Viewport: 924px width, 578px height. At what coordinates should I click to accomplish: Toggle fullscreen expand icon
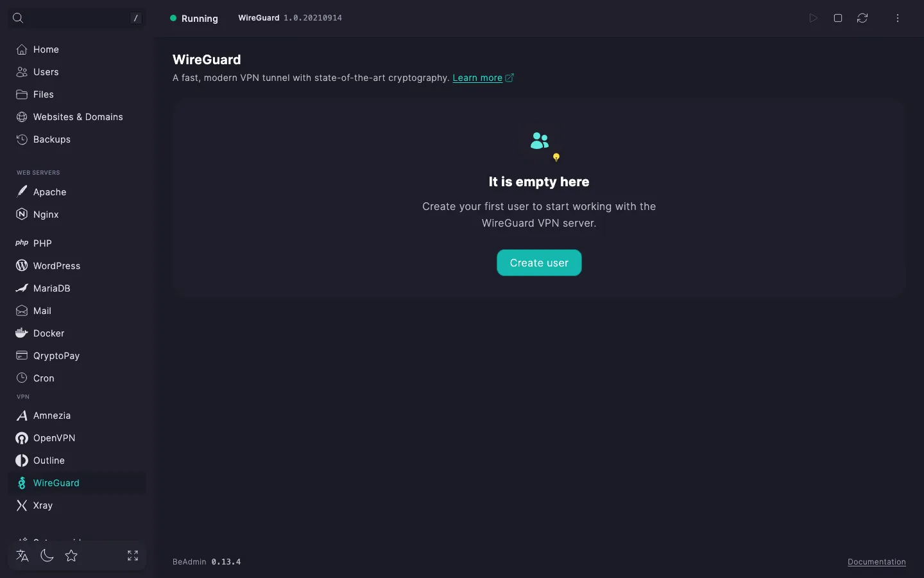tap(133, 556)
